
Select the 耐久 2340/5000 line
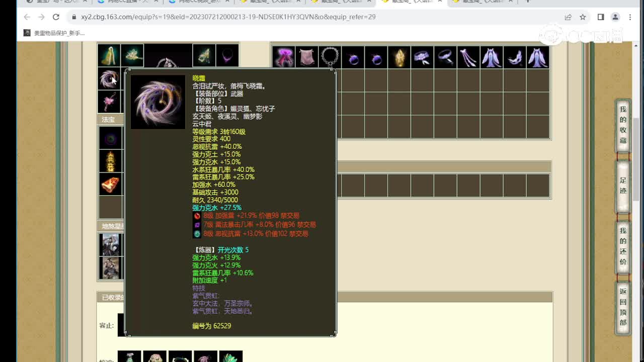coord(215,200)
